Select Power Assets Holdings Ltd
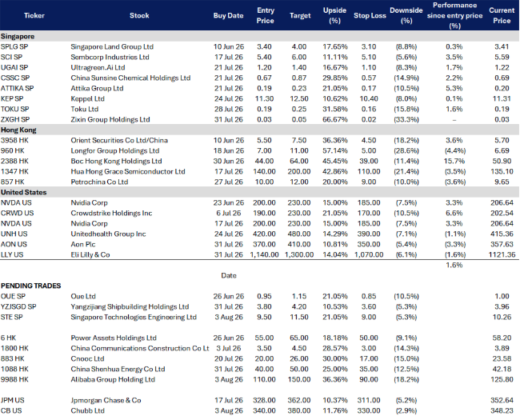Viewport: 520px width, 420px height. pyautogui.click(x=114, y=338)
